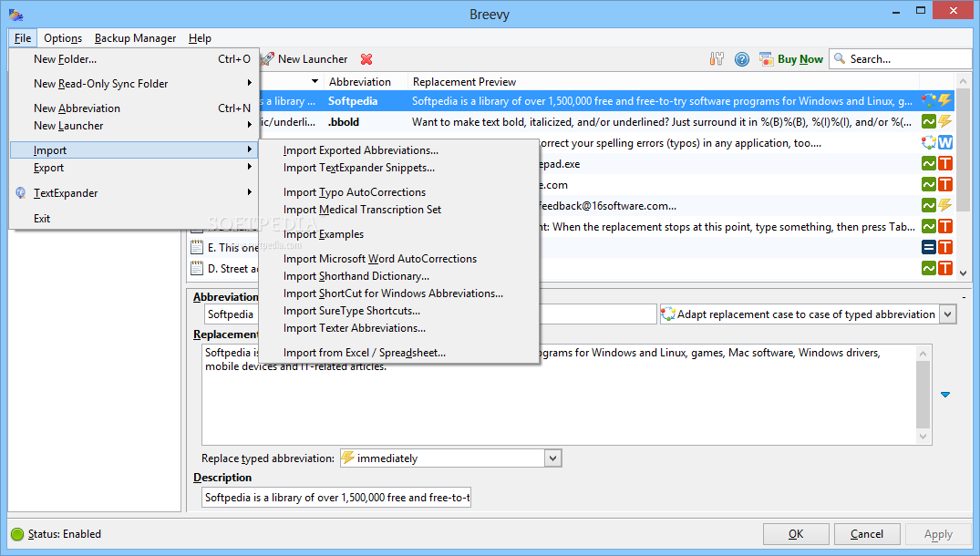Select Import Texter Abbreviations...

click(398, 329)
